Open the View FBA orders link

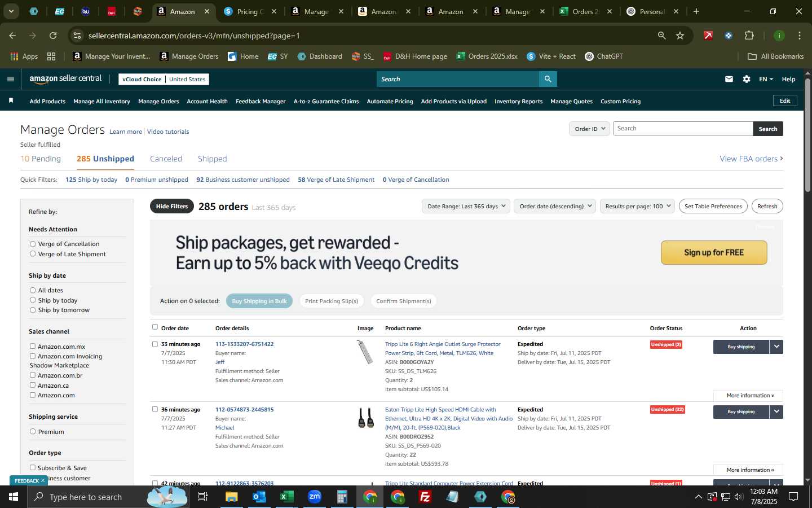[751, 159]
